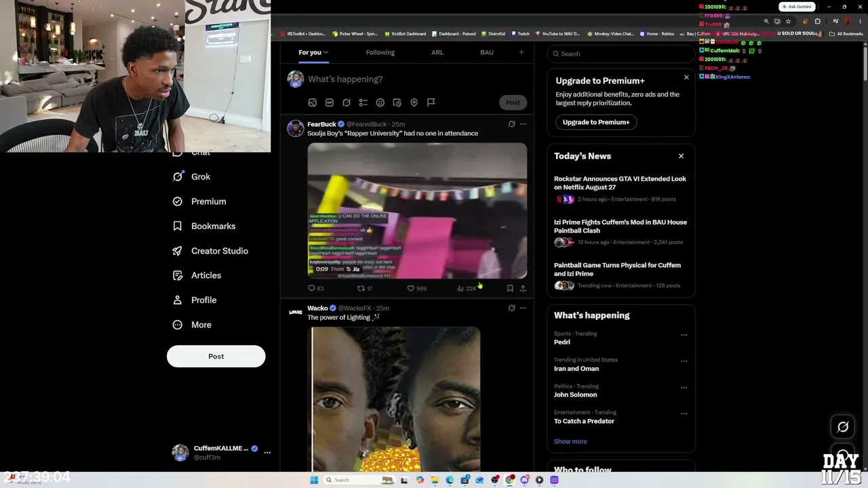Open Microsoft Edge from the taskbar

coord(450,480)
